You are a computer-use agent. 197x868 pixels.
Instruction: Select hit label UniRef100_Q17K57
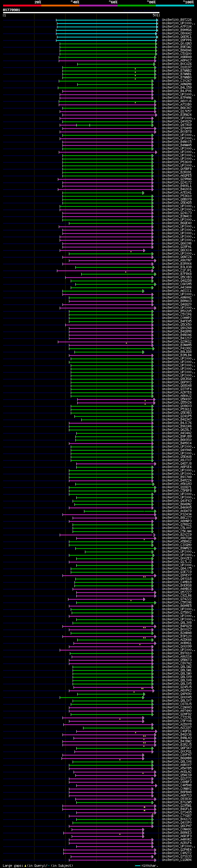[x=177, y=111]
